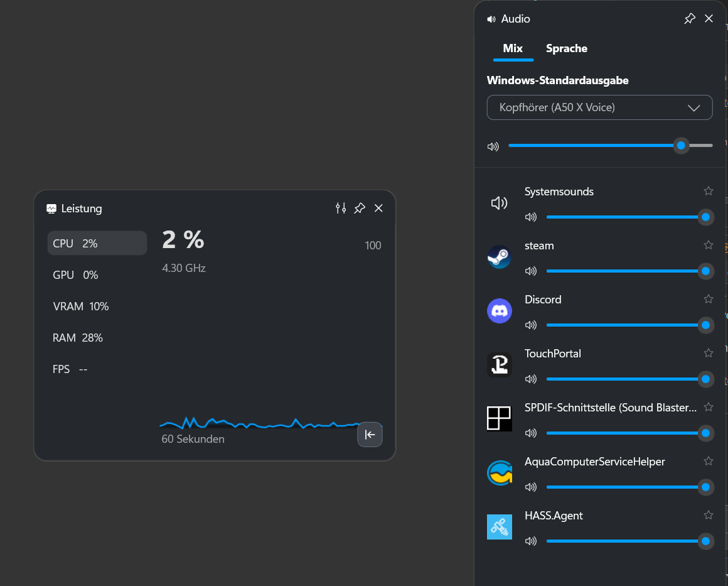The width and height of the screenshot is (728, 586).
Task: Mute Discord via its speaker icon
Action: coord(531,325)
